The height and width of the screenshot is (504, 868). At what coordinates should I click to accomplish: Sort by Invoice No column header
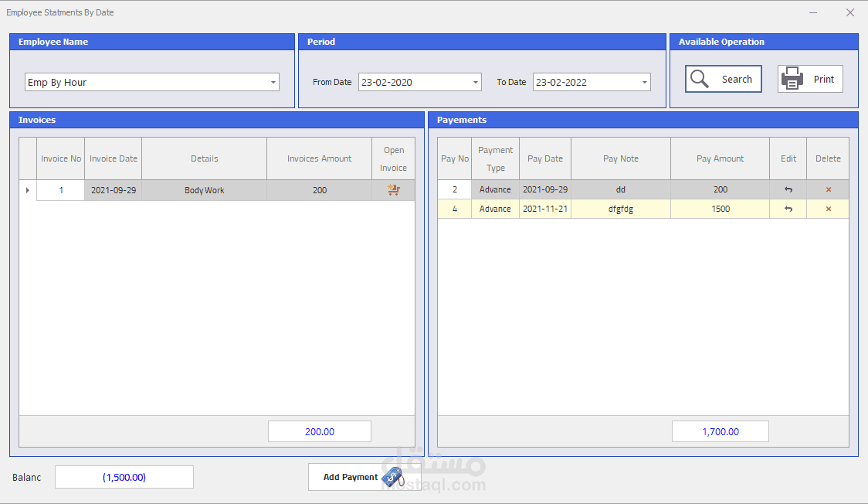(x=61, y=158)
